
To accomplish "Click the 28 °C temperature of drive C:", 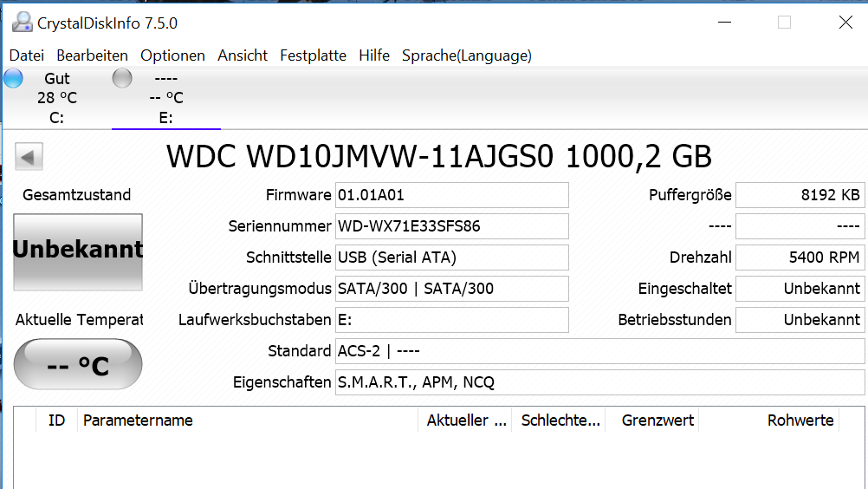I will [57, 98].
